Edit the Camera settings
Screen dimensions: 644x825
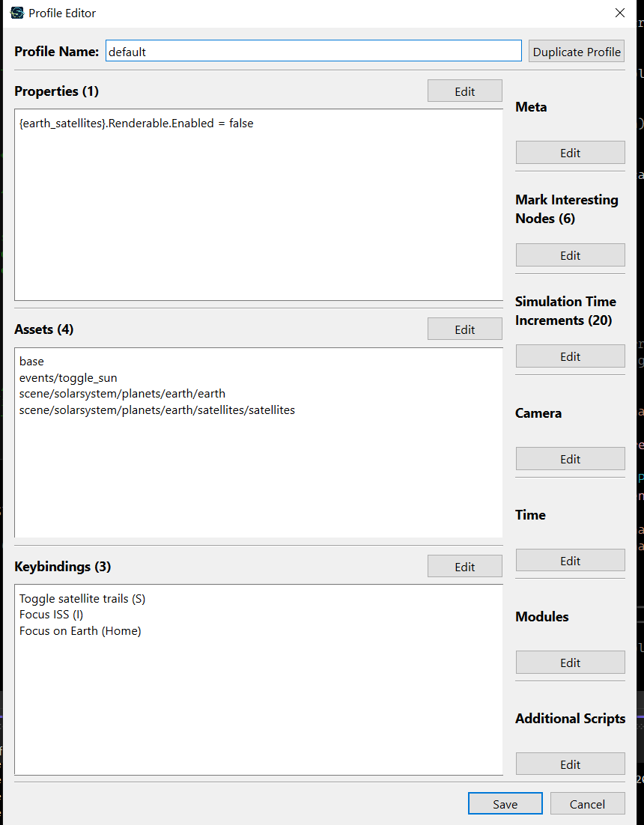click(570, 458)
